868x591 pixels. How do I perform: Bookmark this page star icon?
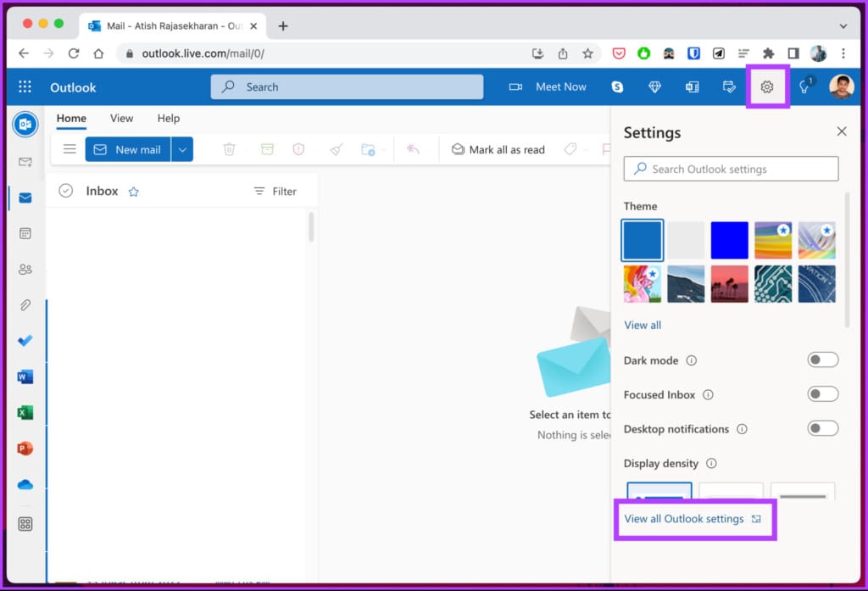(587, 53)
